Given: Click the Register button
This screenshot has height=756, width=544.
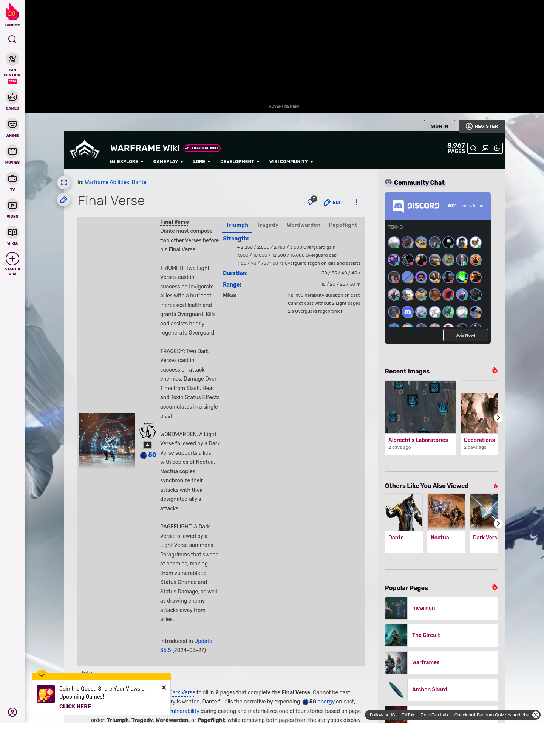Looking at the screenshot, I should click(482, 126).
